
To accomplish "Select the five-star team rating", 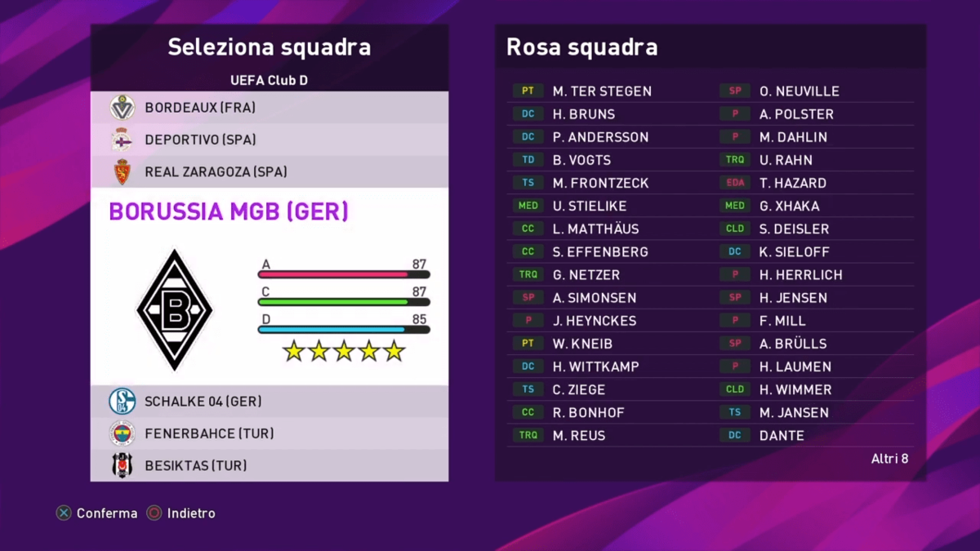I will click(x=344, y=351).
